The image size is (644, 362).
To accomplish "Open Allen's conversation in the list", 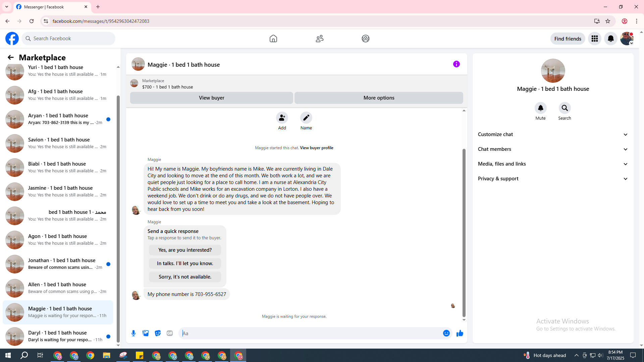I will point(58,288).
